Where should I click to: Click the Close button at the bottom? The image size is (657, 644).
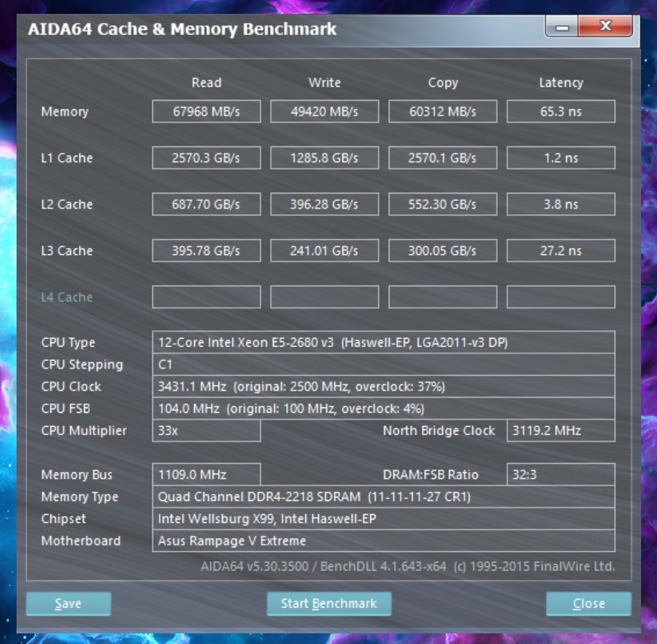click(588, 604)
